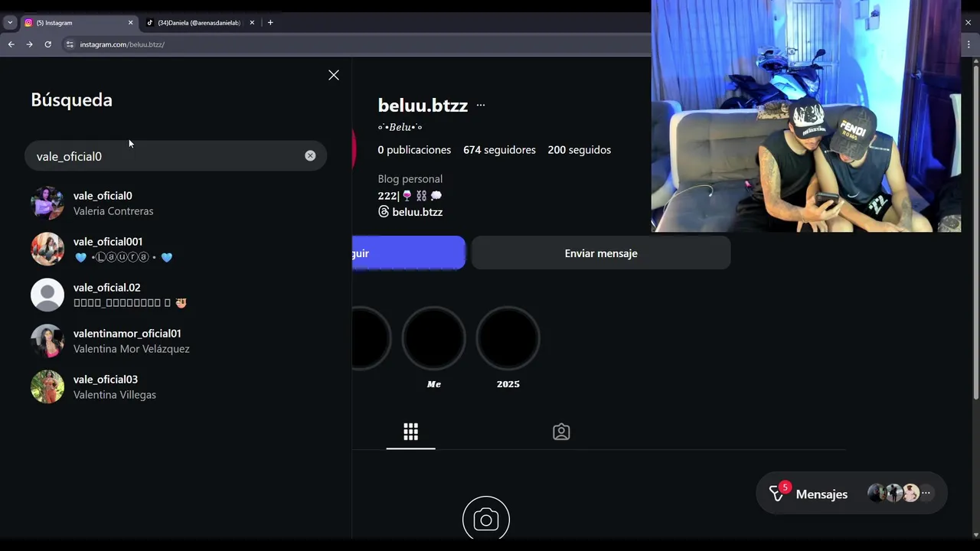Click the camera no-posts icon

486,518
